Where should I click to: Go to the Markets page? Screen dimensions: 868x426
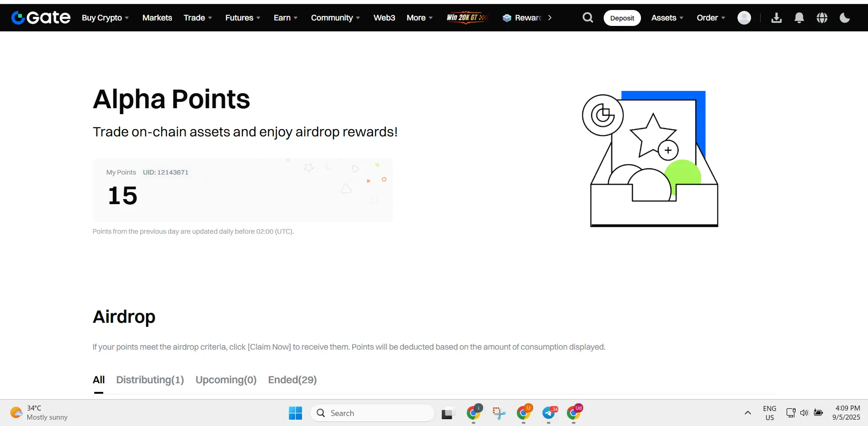pos(157,18)
